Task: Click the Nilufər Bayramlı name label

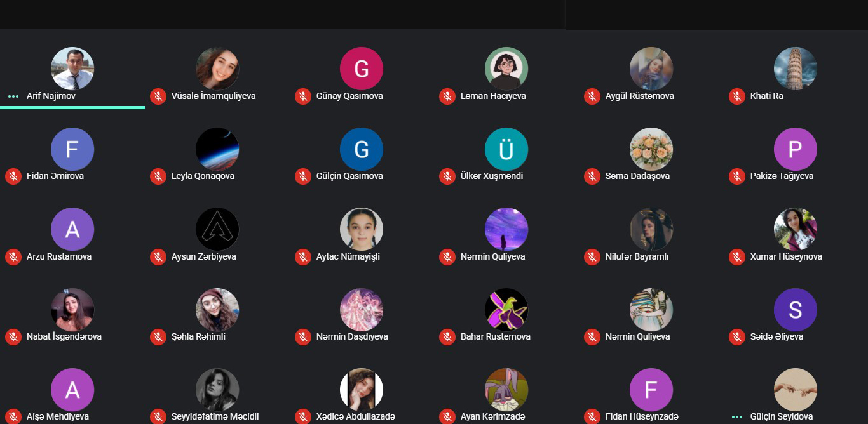Action: tap(637, 257)
